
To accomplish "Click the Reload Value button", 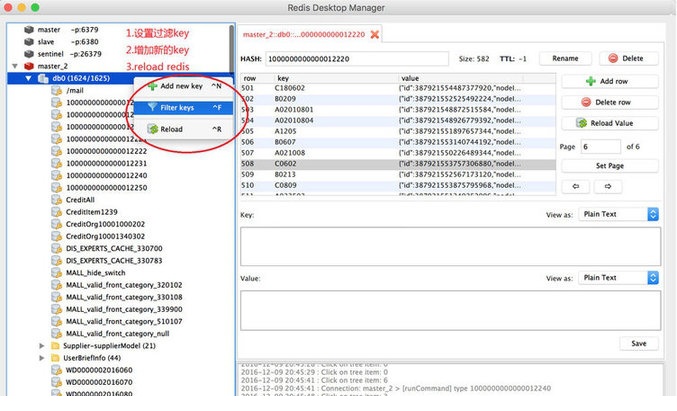I will 610,123.
